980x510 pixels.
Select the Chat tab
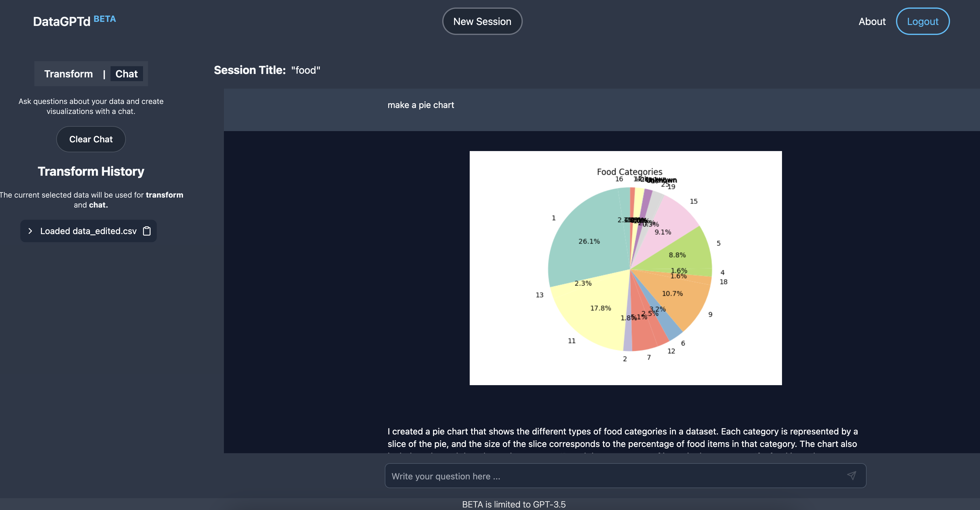[x=126, y=74]
